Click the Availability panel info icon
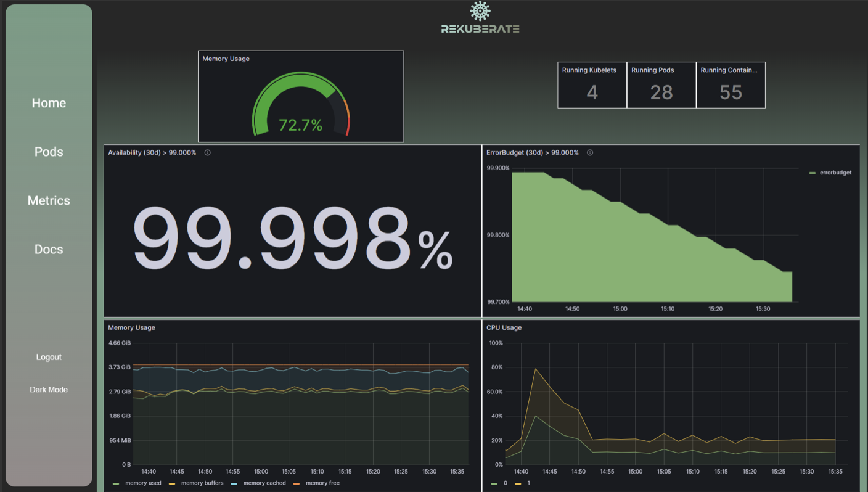Viewport: 868px width, 492px height. (x=208, y=153)
